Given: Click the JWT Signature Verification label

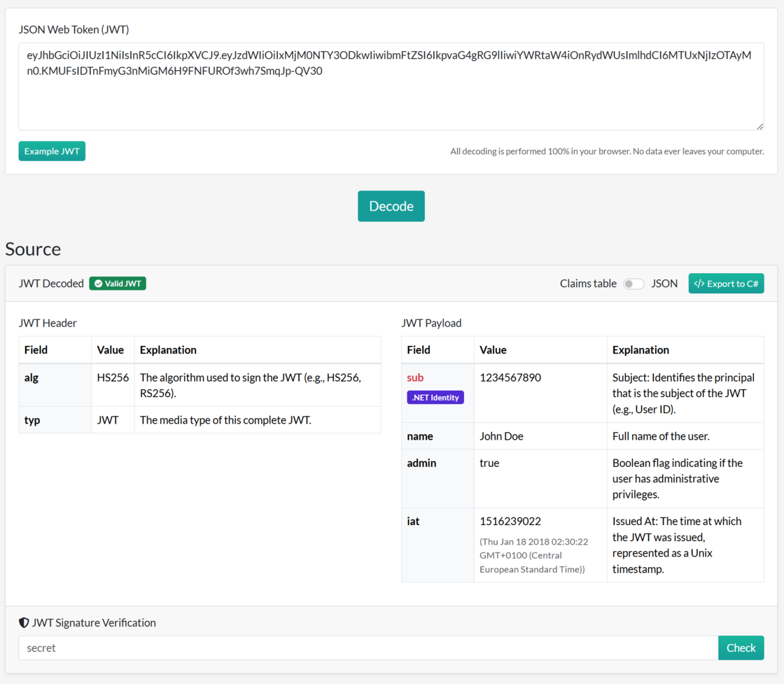Looking at the screenshot, I should (x=94, y=622).
